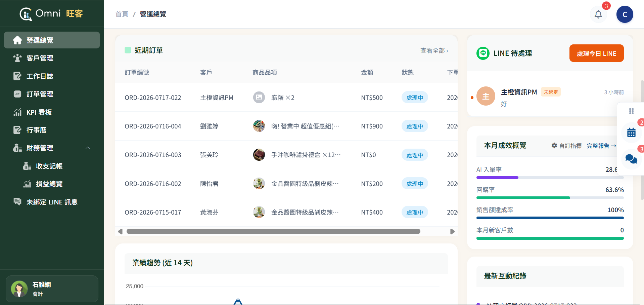Click the orders table horizontal scrollbar
Screen dimensions: 644x305
pos(273,231)
